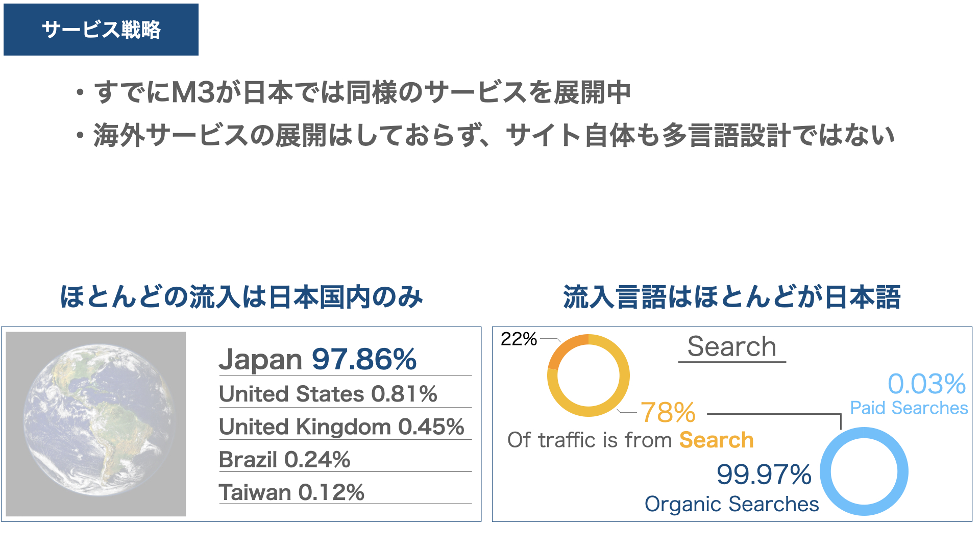Click the 99.97% figure
Image resolution: width=980 pixels, height=551 pixels.
click(764, 474)
